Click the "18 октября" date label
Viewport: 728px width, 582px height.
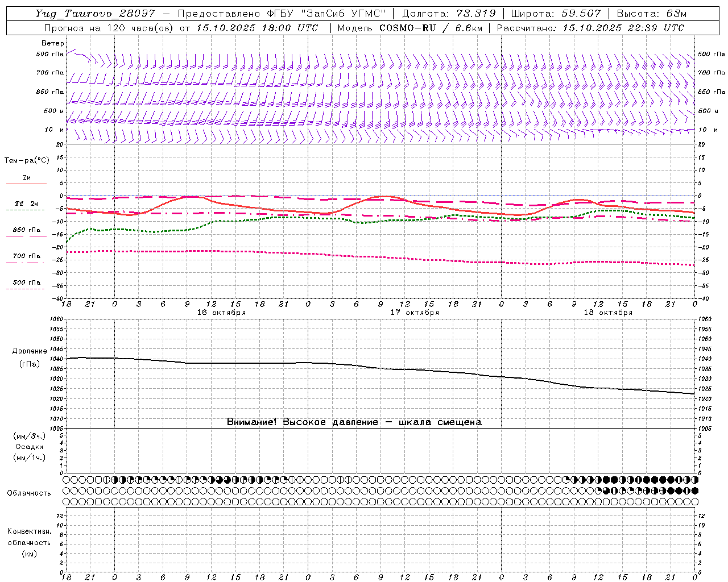click(x=608, y=313)
